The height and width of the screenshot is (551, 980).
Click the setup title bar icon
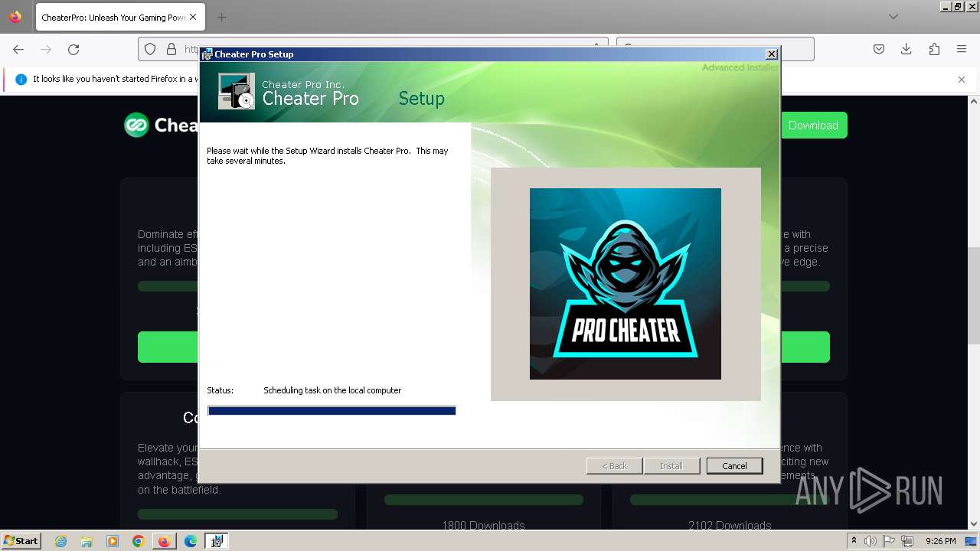click(x=207, y=54)
